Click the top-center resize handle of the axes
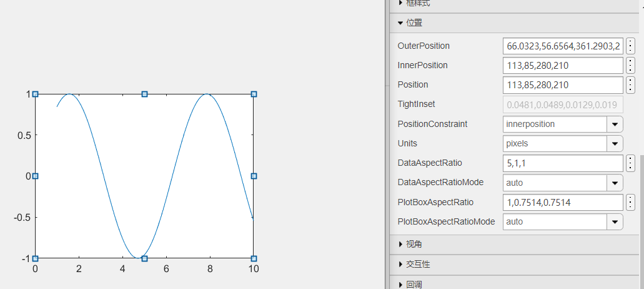The height and width of the screenshot is (289, 644). click(x=144, y=94)
